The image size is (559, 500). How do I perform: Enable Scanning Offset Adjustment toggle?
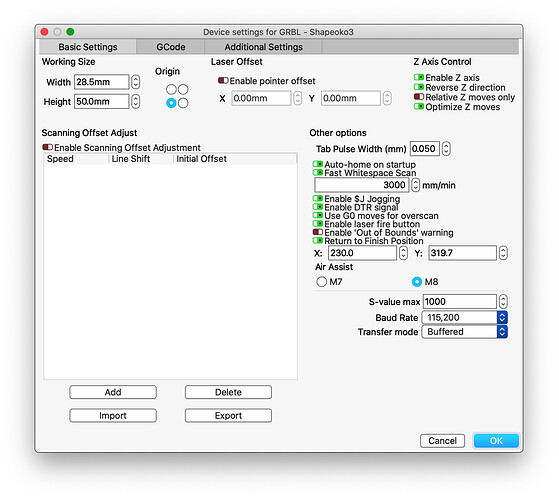tap(47, 147)
